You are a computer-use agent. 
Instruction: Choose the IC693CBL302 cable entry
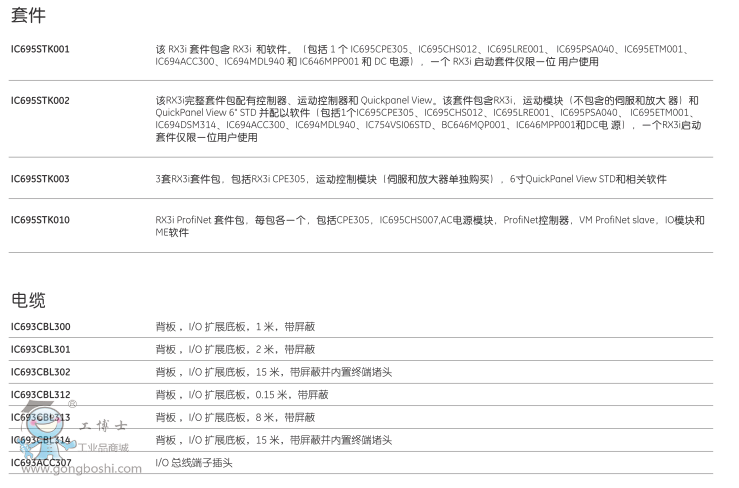pyautogui.click(x=41, y=372)
